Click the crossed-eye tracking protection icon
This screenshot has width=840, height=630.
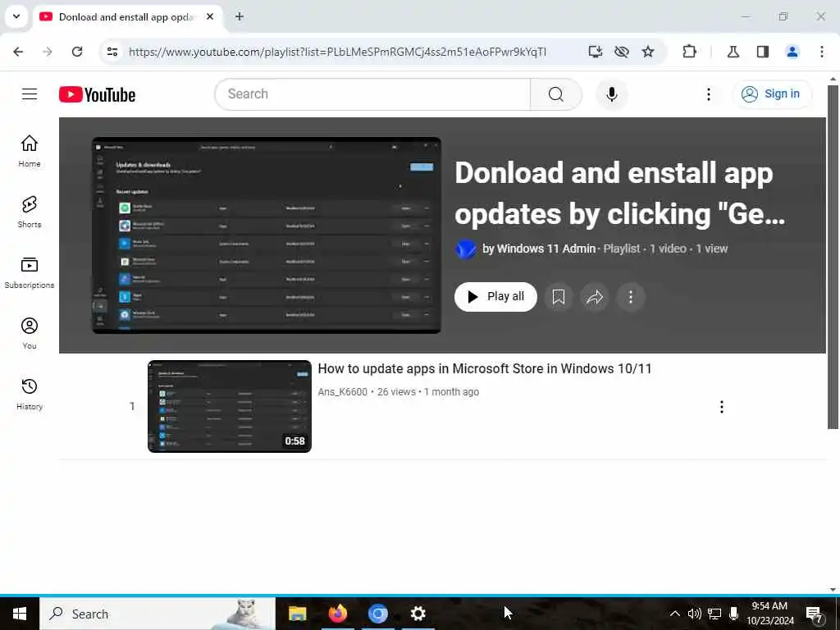click(622, 52)
